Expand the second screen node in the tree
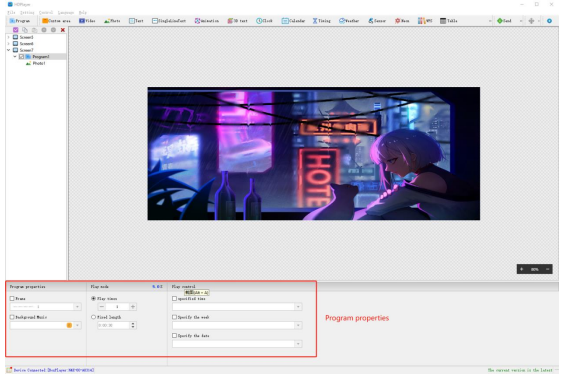 coord(9,44)
